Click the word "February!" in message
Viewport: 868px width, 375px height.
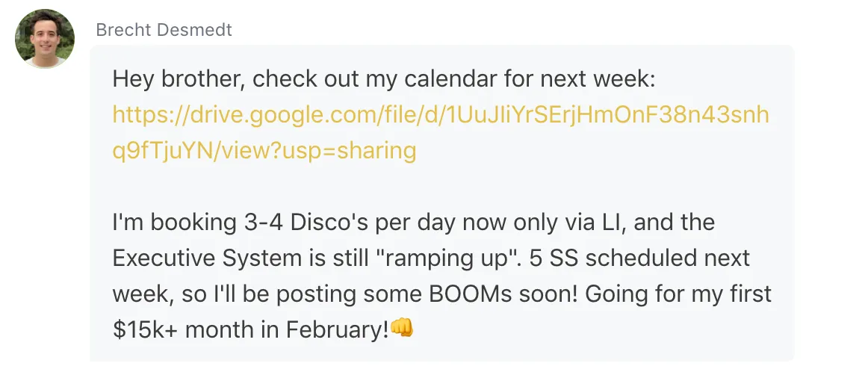coord(337,329)
